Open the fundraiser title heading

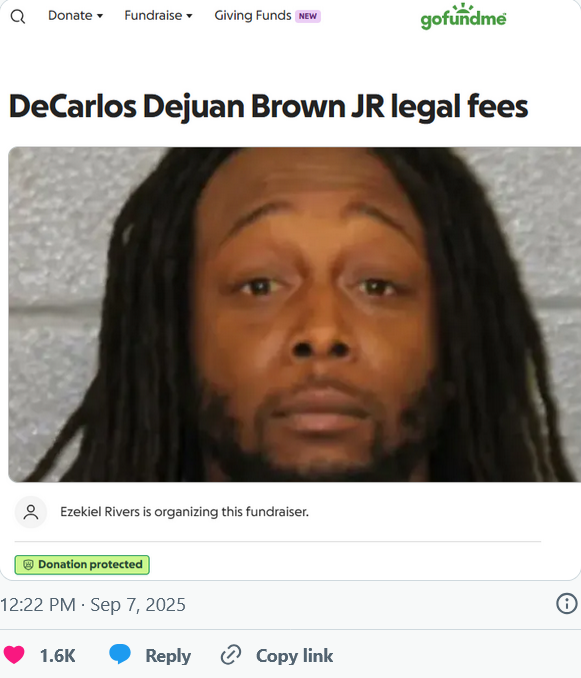tap(268, 106)
